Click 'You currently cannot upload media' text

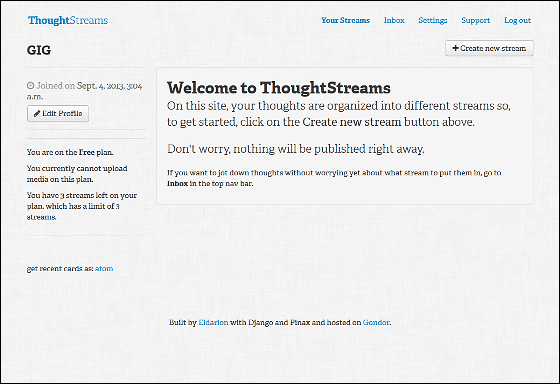point(77,174)
